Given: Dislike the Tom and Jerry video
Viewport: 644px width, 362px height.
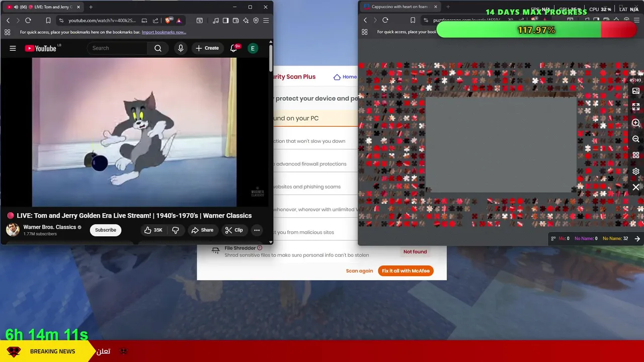Looking at the screenshot, I should (x=176, y=230).
